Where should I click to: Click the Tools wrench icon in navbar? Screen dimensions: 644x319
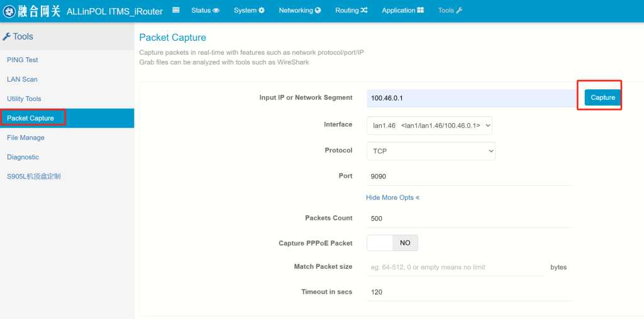[x=459, y=11]
